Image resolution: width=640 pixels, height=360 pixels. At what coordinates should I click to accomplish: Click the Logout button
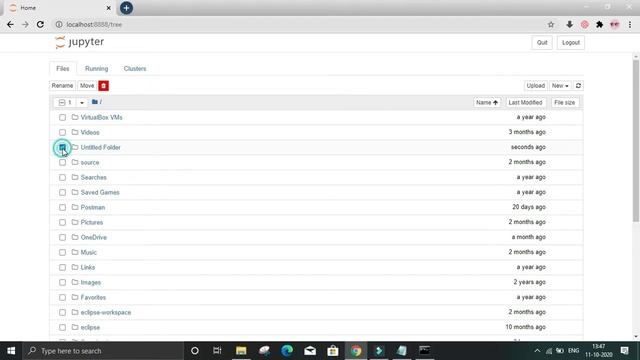tap(571, 42)
